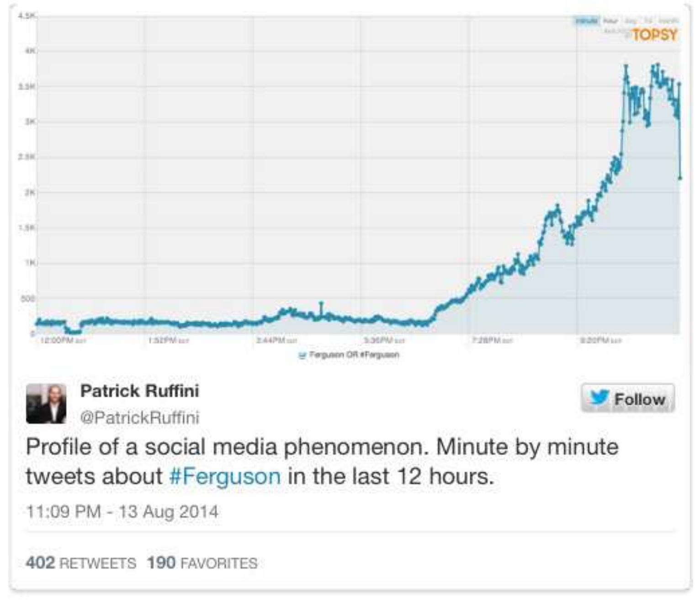Click the small spike data point near 2:44PM
The image size is (700, 604).
(322, 302)
